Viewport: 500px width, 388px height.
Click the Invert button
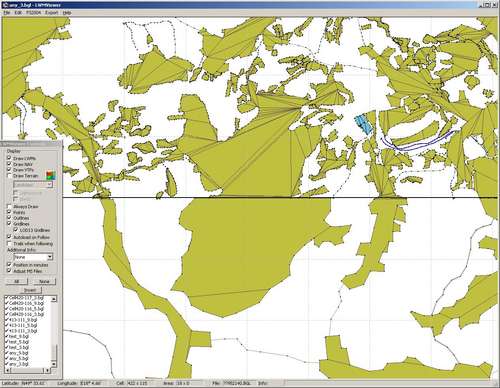coord(30,290)
